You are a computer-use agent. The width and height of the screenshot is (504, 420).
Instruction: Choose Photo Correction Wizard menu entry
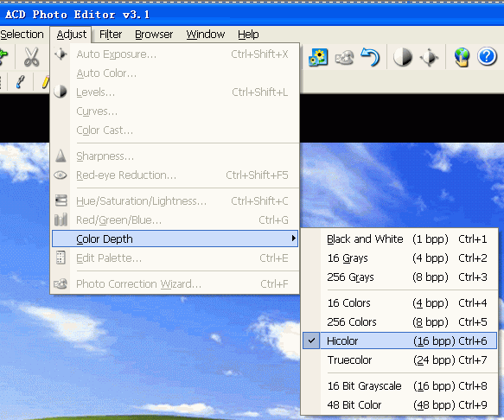[x=175, y=283]
